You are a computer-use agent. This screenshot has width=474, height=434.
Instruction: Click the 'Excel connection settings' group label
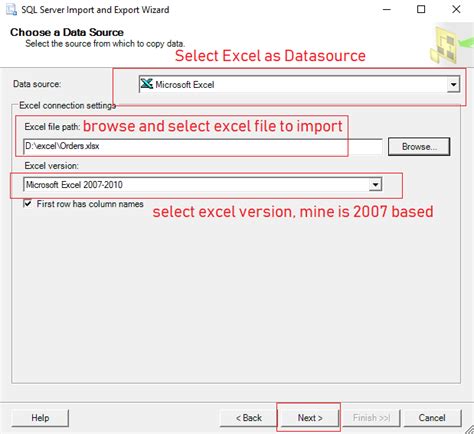[68, 105]
